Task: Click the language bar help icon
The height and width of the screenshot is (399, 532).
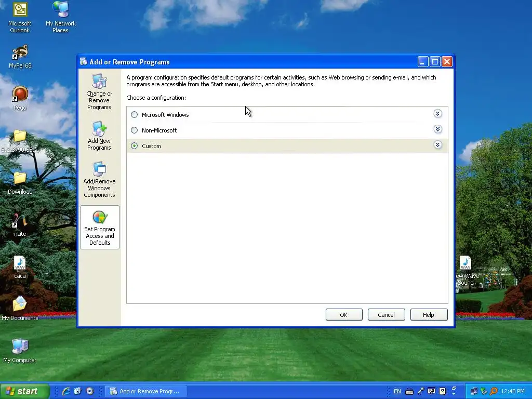Action: 443,391
